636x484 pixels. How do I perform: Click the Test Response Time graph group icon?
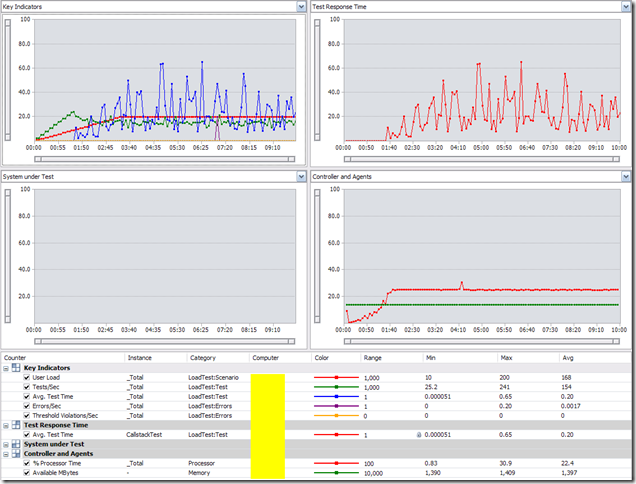16,425
